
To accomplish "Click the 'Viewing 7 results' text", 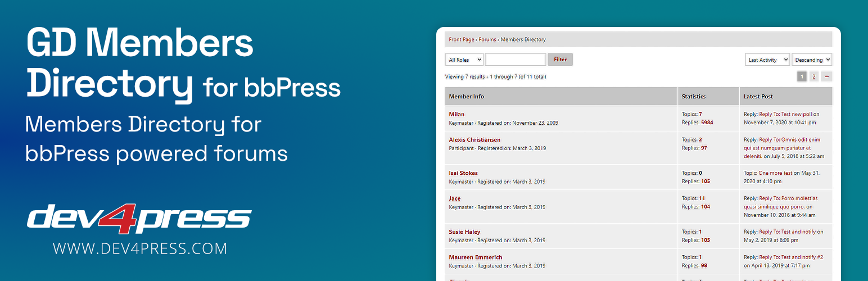I will (x=495, y=76).
